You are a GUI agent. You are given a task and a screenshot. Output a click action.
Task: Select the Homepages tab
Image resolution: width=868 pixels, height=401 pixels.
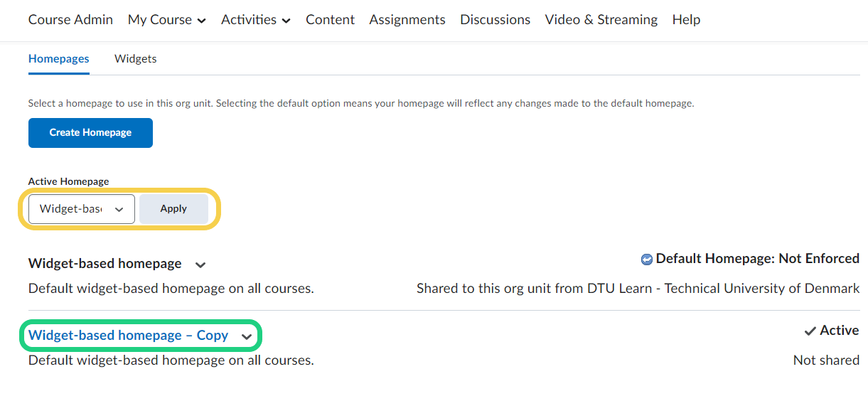[59, 58]
